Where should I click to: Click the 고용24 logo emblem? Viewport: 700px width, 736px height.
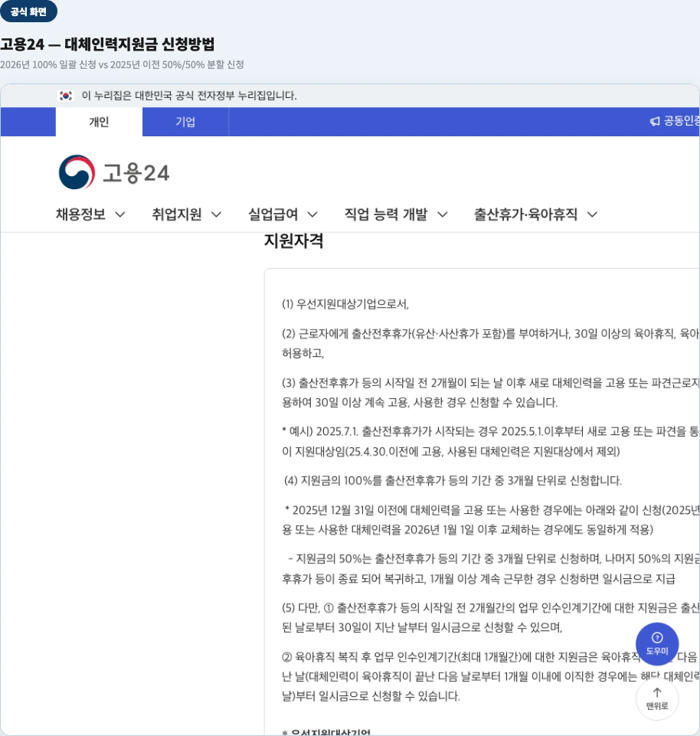click(77, 172)
